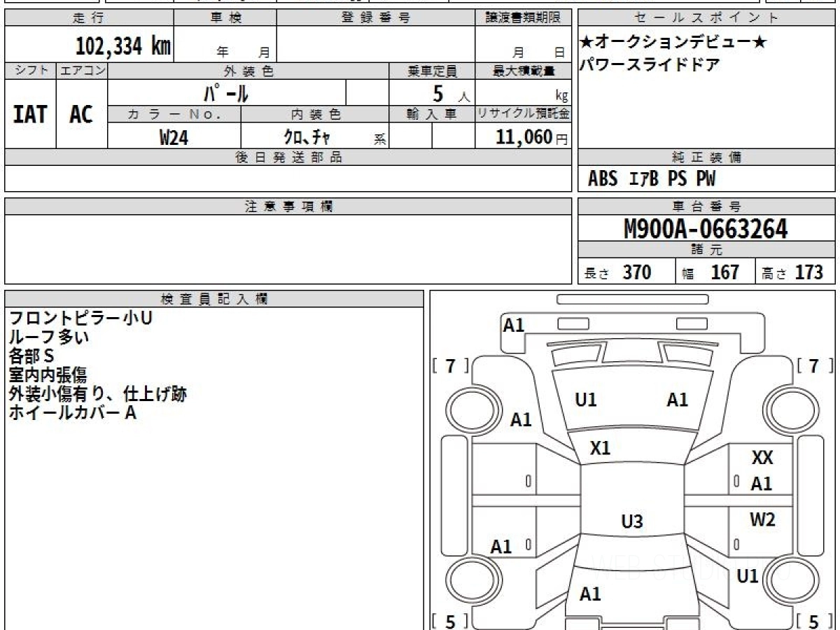Click the exterior color value パール
This screenshot has height=630, width=840.
(x=226, y=92)
